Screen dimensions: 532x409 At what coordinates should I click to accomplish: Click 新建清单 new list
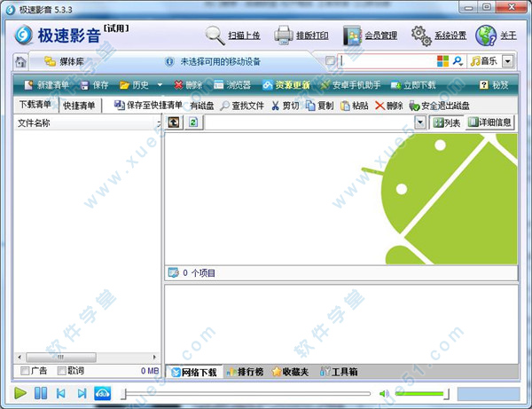click(x=47, y=85)
